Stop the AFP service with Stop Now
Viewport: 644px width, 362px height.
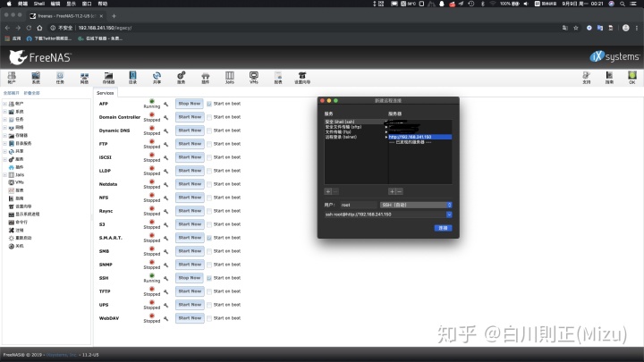point(190,104)
